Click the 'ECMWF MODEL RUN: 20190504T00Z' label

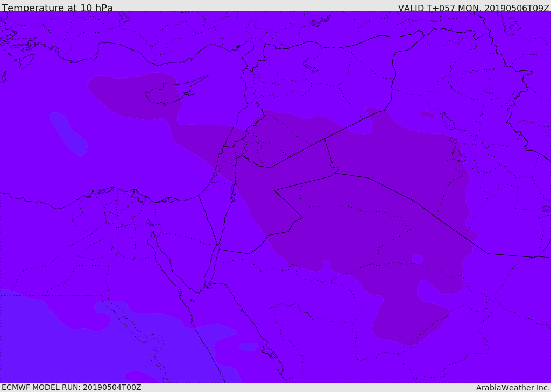tap(72, 387)
